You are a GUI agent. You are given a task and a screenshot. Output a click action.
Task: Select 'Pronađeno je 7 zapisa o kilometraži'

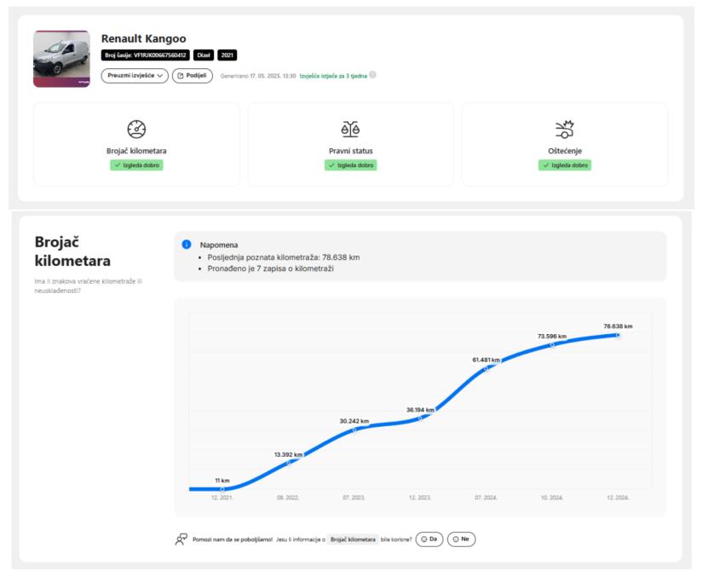270,268
